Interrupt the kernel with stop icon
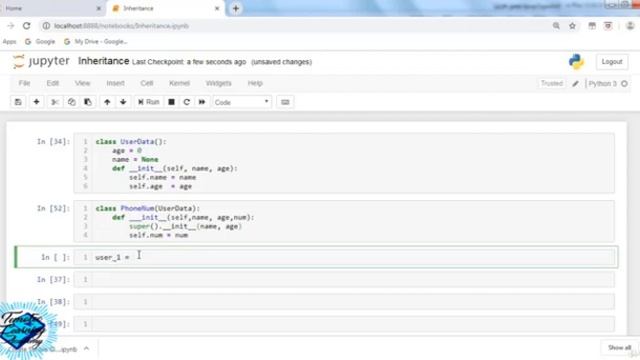 tap(171, 102)
